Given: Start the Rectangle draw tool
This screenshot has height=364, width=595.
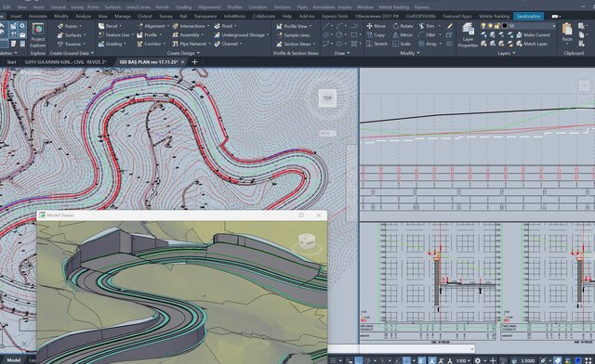Looking at the screenshot, I should click(353, 34).
